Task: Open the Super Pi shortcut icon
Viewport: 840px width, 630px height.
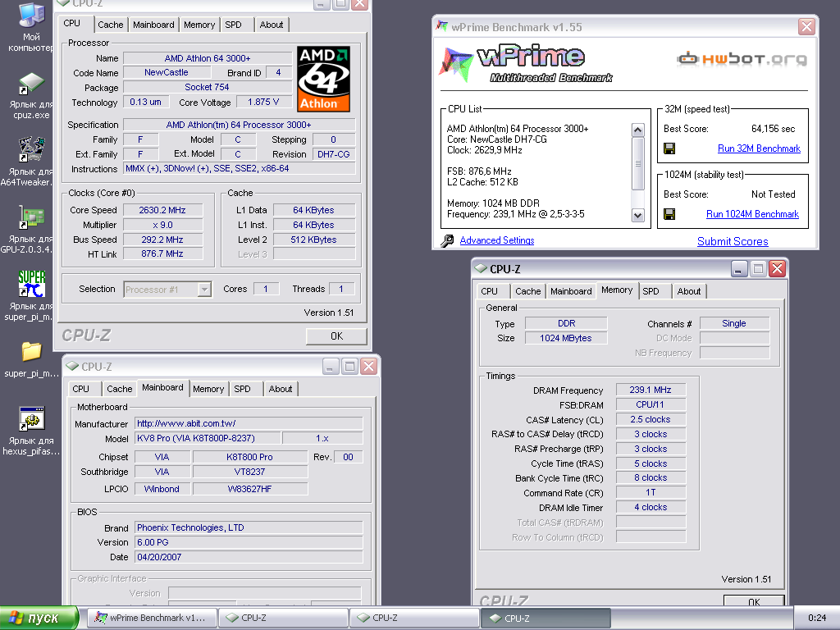Action: [31, 284]
